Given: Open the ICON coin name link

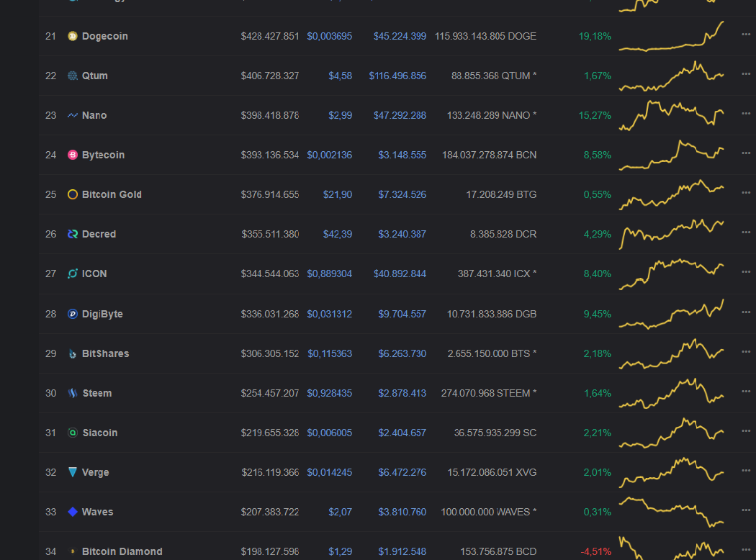Looking at the screenshot, I should [94, 274].
